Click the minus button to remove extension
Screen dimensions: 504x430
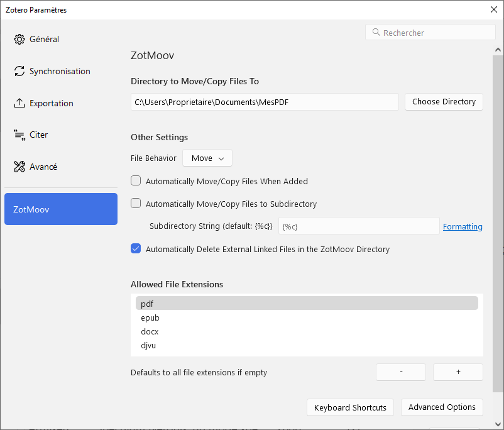(x=401, y=372)
